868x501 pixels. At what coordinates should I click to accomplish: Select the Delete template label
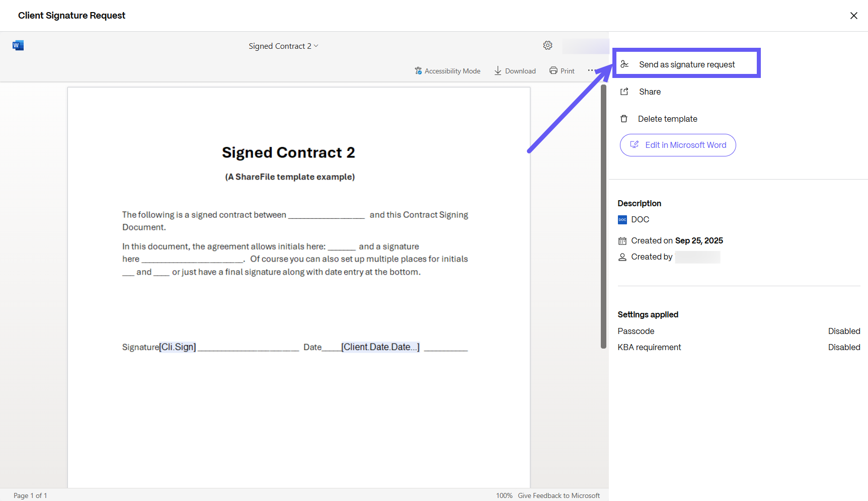(667, 119)
